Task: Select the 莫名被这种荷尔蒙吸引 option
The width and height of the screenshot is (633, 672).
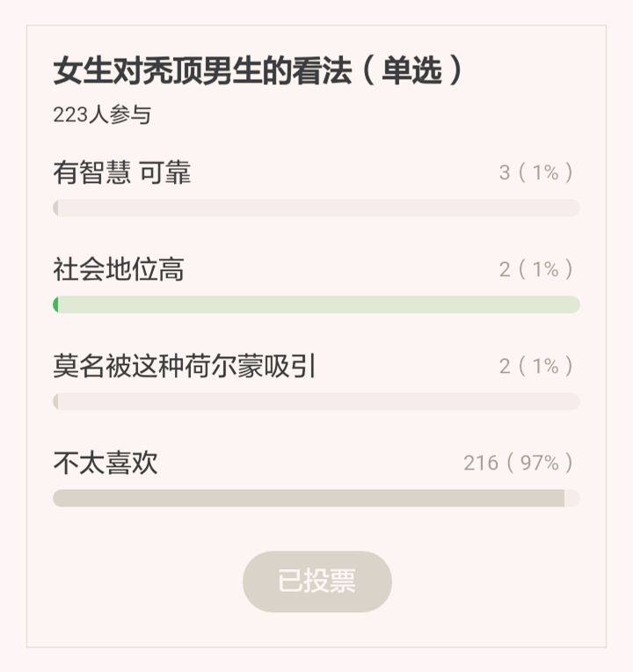Action: coord(185,366)
